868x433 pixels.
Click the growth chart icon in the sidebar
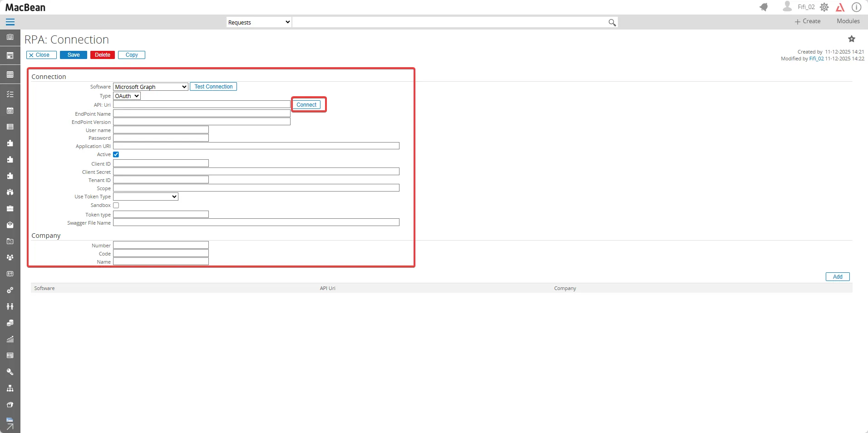coord(10,339)
